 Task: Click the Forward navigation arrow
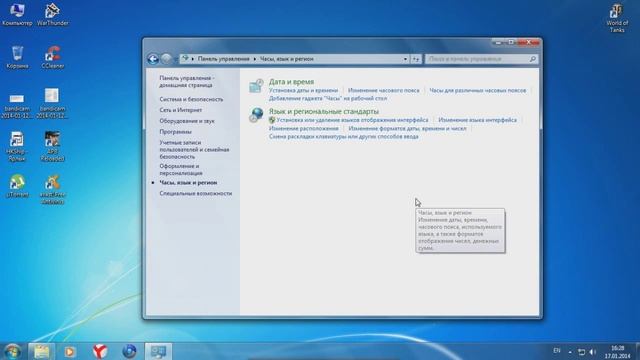point(166,59)
